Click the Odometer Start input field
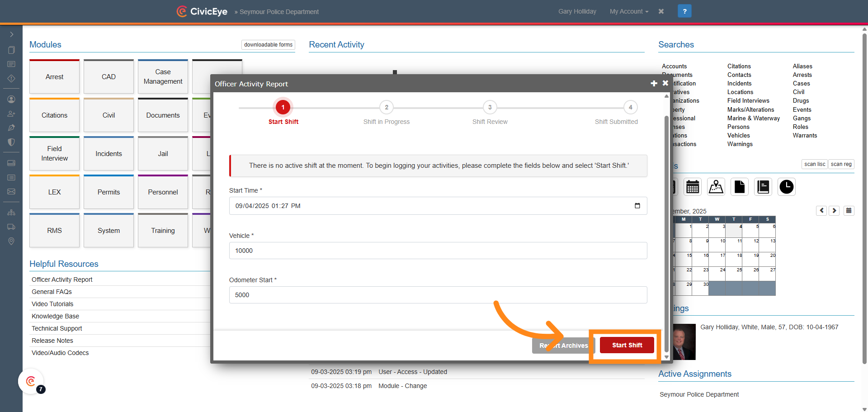 [x=438, y=295]
